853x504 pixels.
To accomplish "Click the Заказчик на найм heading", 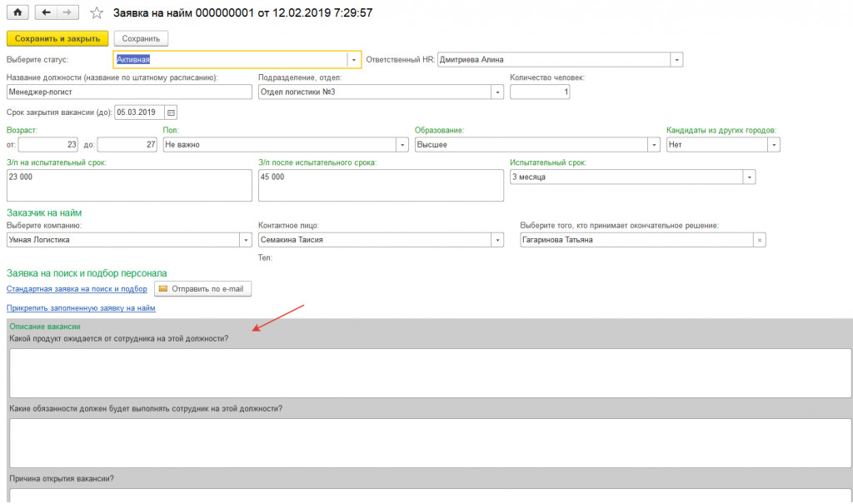I will click(x=44, y=212).
